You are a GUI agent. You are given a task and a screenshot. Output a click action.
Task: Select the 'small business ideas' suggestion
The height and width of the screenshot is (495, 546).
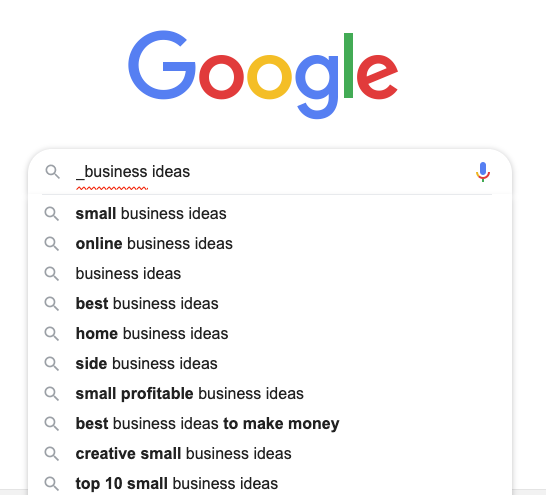[270, 213]
